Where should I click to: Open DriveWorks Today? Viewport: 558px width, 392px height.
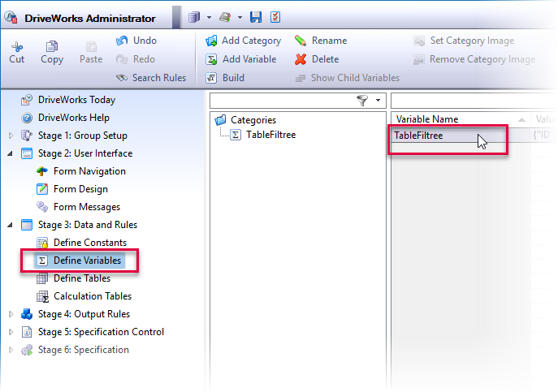[x=68, y=100]
